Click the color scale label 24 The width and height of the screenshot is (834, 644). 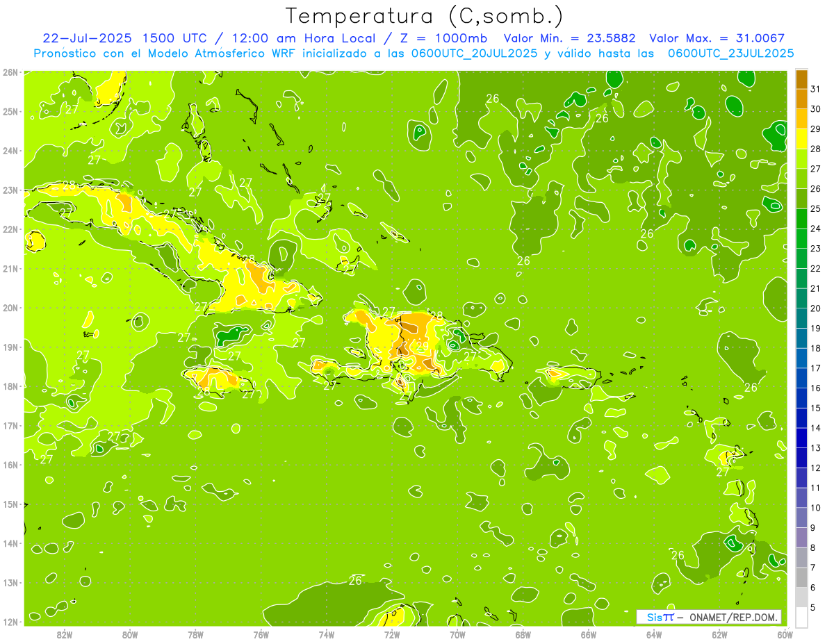815,229
